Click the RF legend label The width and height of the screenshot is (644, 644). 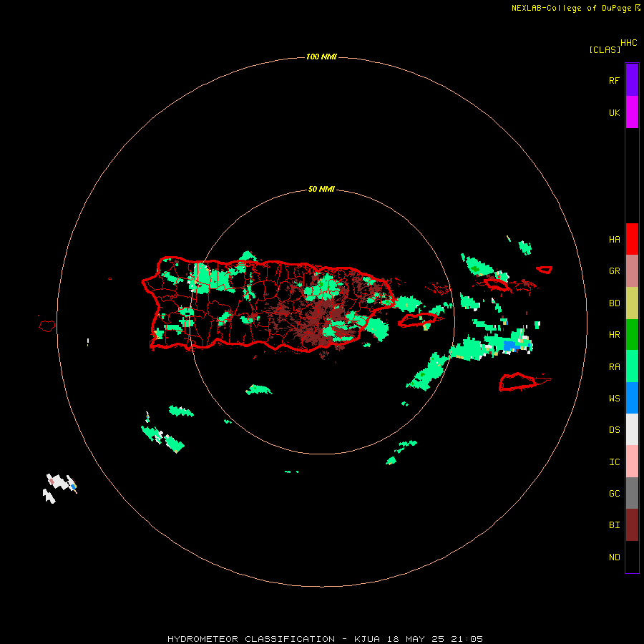[x=614, y=80]
